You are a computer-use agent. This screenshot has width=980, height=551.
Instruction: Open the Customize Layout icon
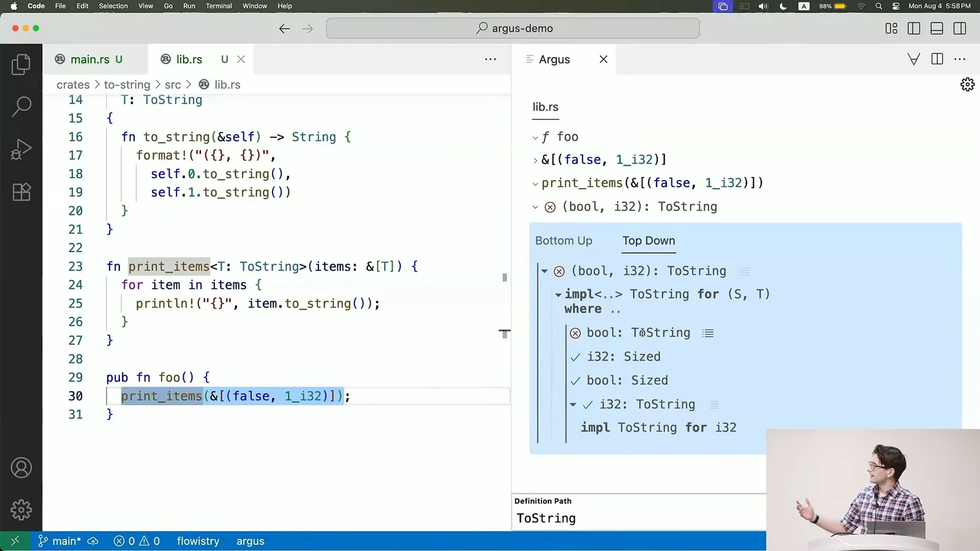891,28
